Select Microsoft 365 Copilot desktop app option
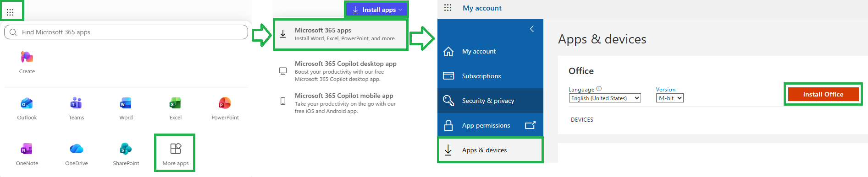Screen dimensions: 868x177 [340, 71]
